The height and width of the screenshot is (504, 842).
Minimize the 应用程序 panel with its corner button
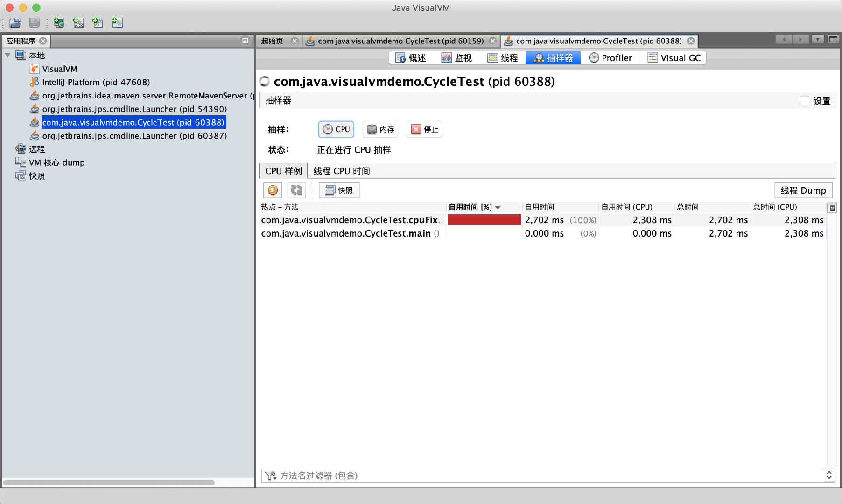point(245,41)
